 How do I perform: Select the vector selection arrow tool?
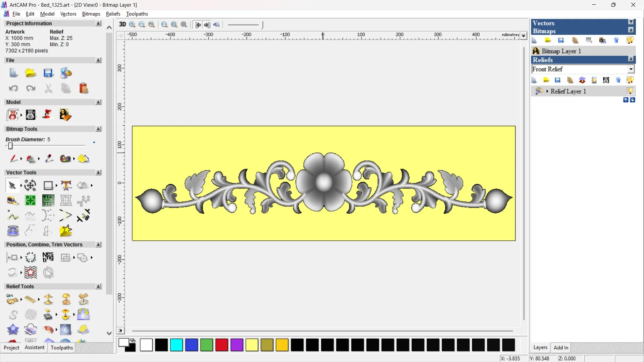(12, 185)
